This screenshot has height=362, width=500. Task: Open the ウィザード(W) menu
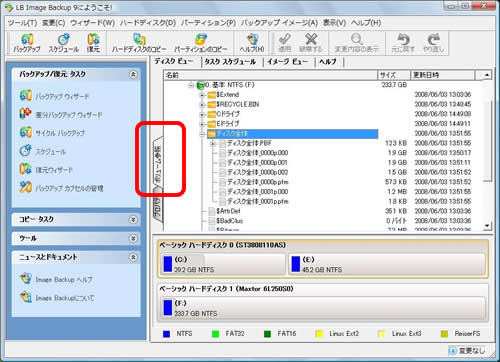pos(92,23)
